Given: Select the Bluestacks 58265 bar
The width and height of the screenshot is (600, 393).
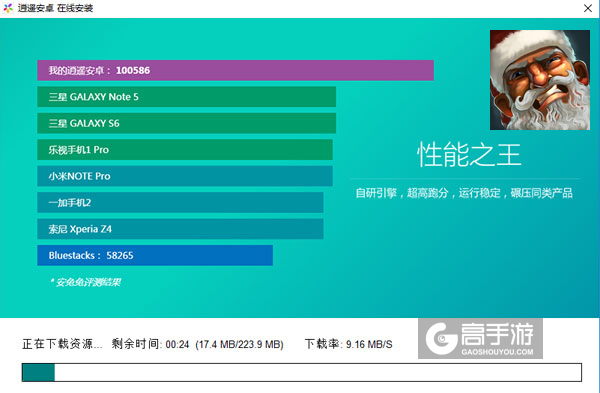Looking at the screenshot, I should (x=155, y=255).
